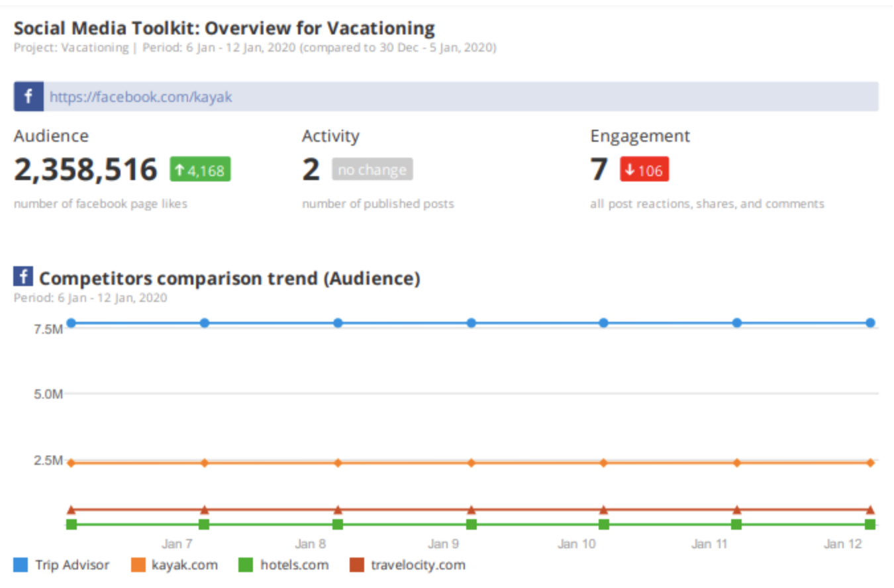894x588 pixels.
Task: Click the green 4,168 audience increase badge
Action: 201,170
